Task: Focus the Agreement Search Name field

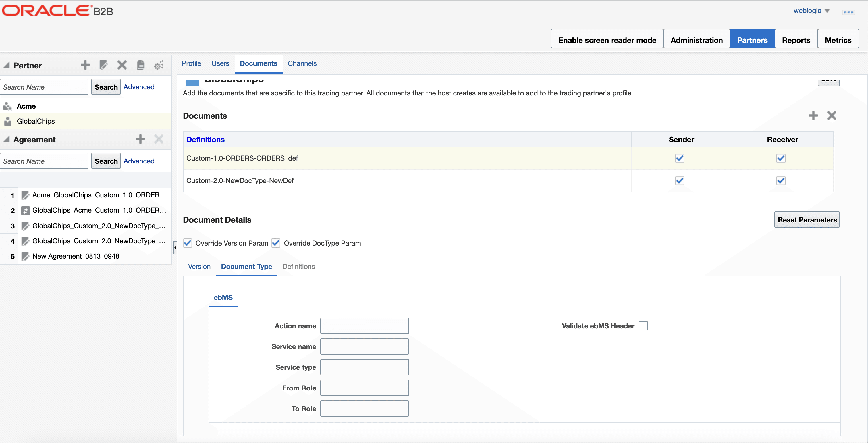Action: pos(44,161)
